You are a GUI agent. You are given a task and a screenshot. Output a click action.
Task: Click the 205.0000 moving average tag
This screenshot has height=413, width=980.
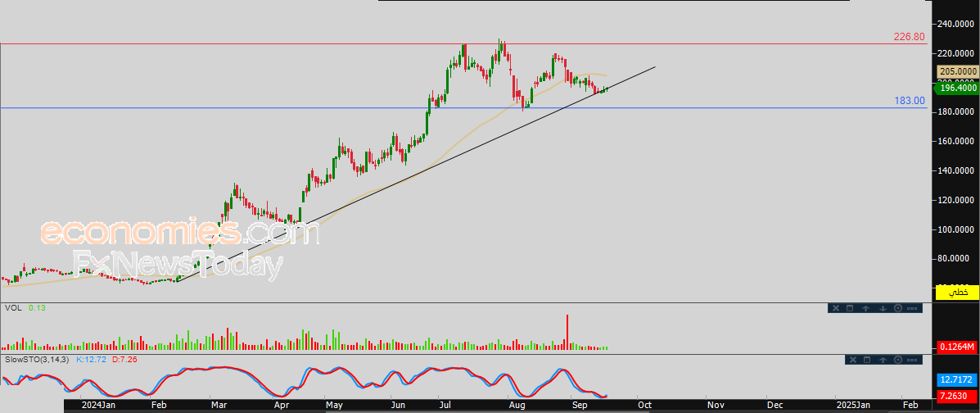point(957,72)
